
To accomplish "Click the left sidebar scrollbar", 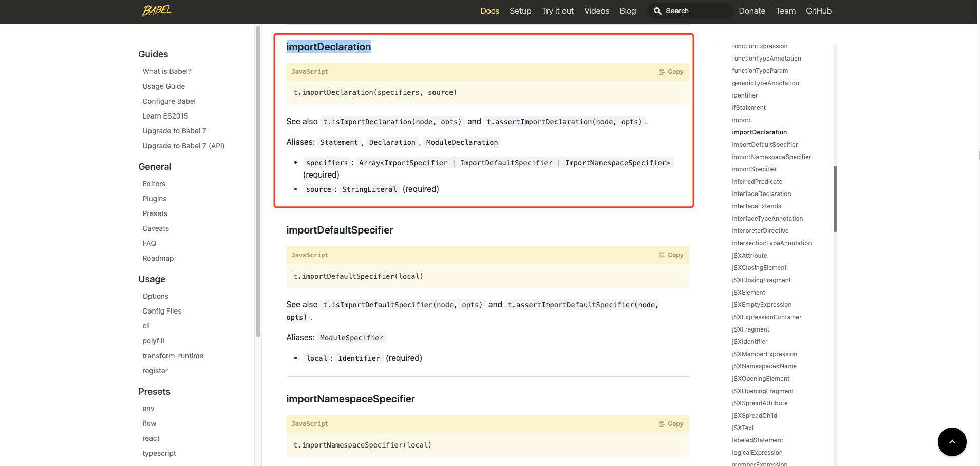I will point(258,182).
